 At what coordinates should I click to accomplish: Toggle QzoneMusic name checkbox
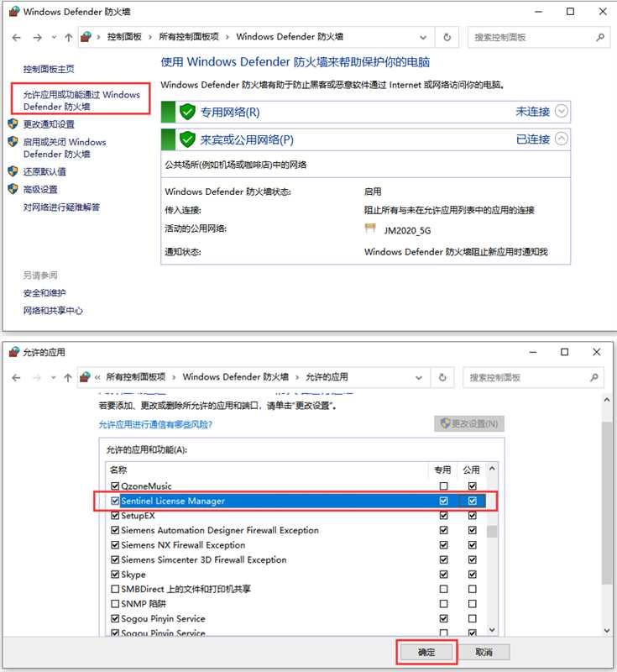pyautogui.click(x=115, y=486)
